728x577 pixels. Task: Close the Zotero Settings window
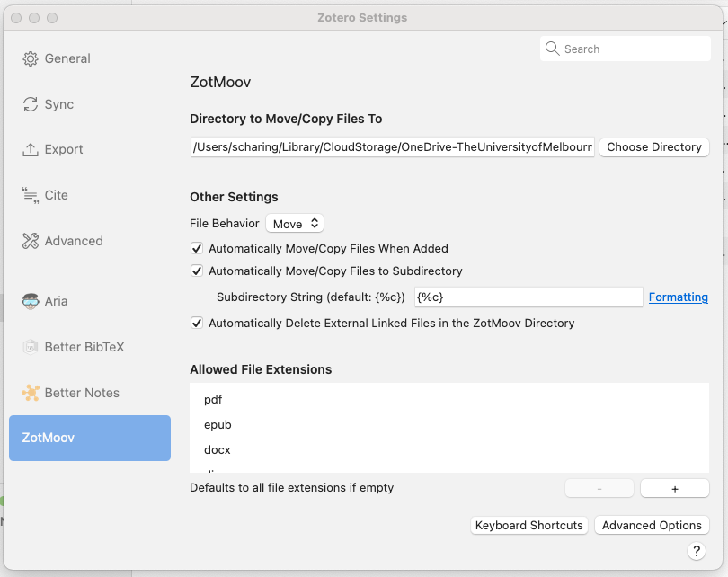[16, 18]
